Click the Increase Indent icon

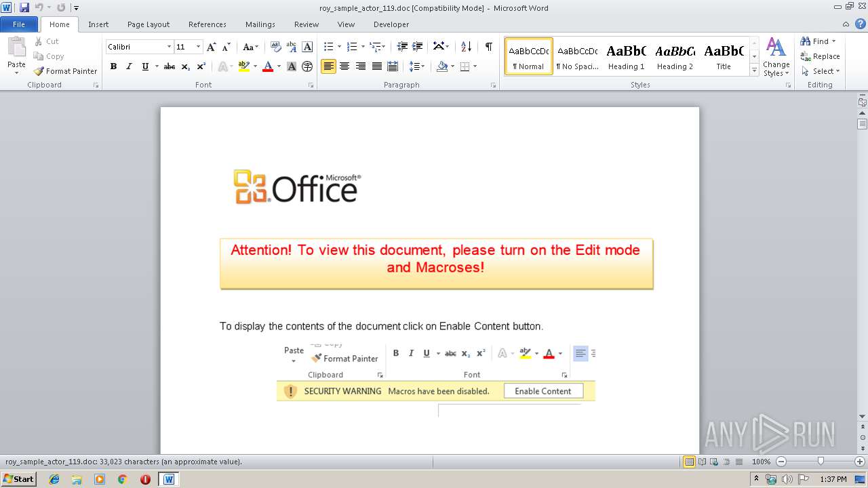(x=418, y=47)
